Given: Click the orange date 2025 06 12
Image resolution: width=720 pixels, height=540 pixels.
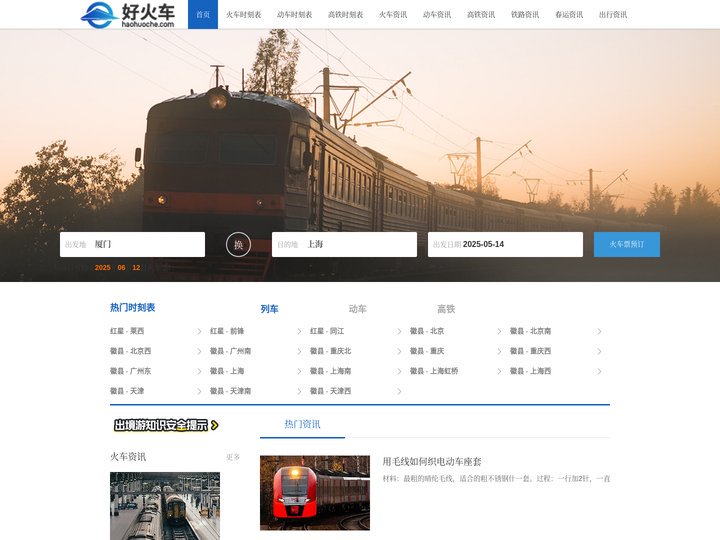Looking at the screenshot, I should (117, 268).
